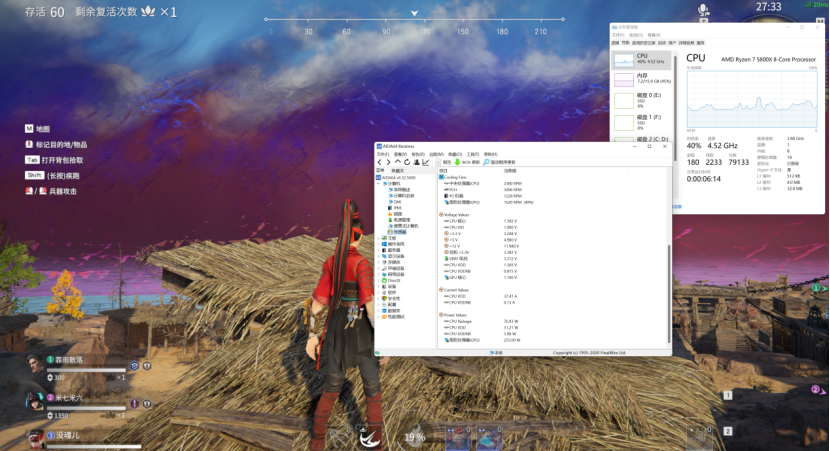Click the game compass bar at top

(x=414, y=25)
